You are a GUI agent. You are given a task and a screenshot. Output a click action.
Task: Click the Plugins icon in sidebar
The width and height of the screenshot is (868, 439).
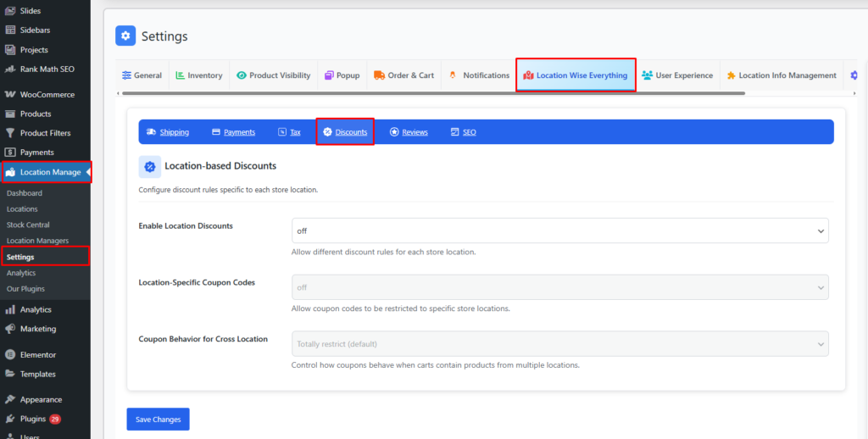tap(10, 419)
